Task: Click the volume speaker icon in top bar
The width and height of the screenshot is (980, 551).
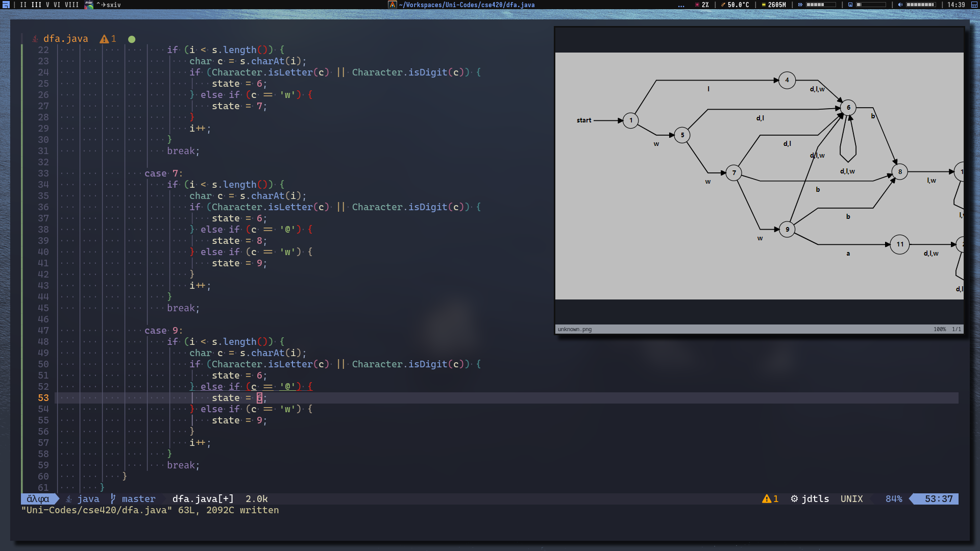Action: coord(900,5)
